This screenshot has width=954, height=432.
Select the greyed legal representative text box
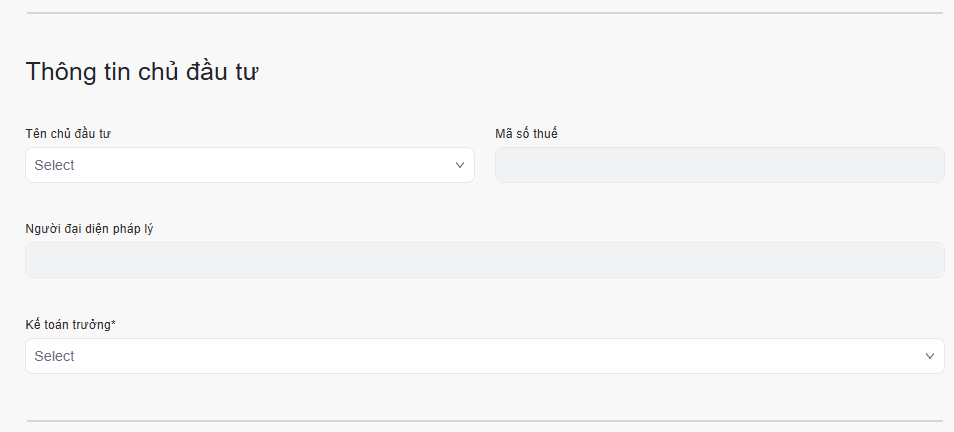484,260
